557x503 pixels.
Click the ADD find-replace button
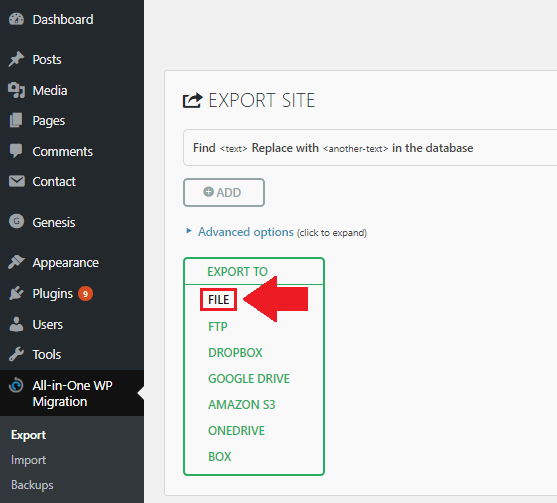[x=224, y=192]
